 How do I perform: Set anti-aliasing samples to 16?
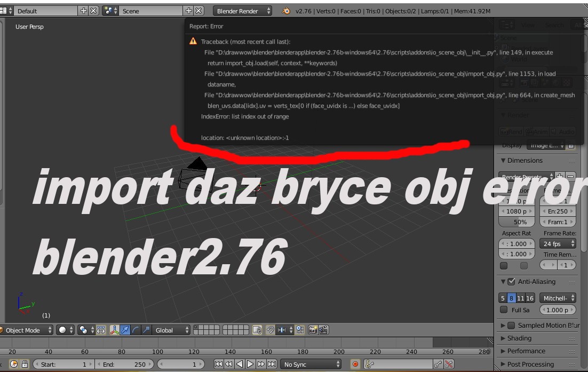[529, 298]
